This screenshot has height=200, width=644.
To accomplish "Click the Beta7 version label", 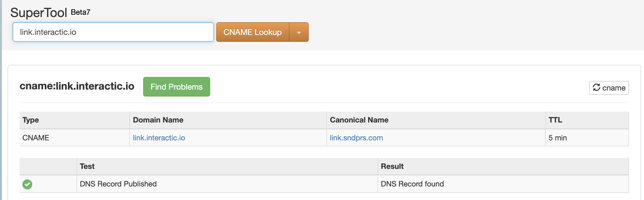I will tap(80, 12).
